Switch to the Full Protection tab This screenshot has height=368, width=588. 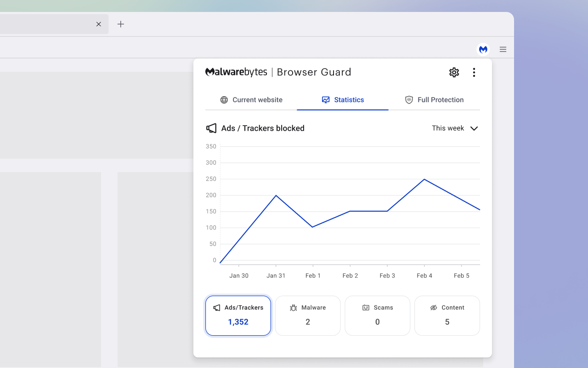[434, 100]
